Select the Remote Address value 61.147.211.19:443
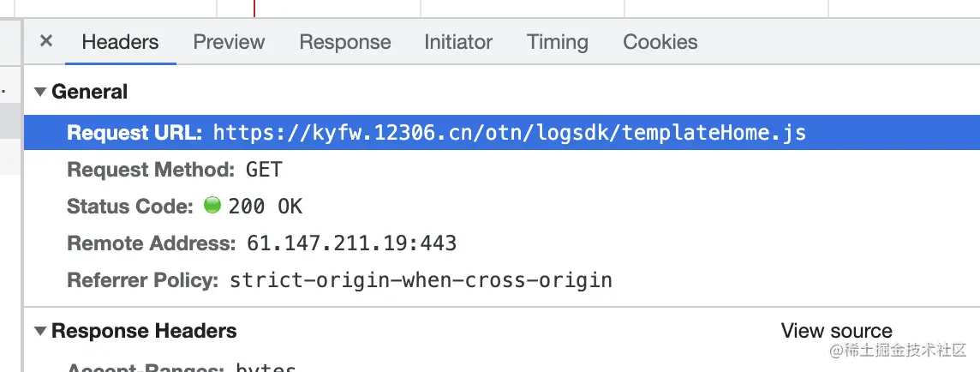The image size is (980, 372). (x=352, y=243)
